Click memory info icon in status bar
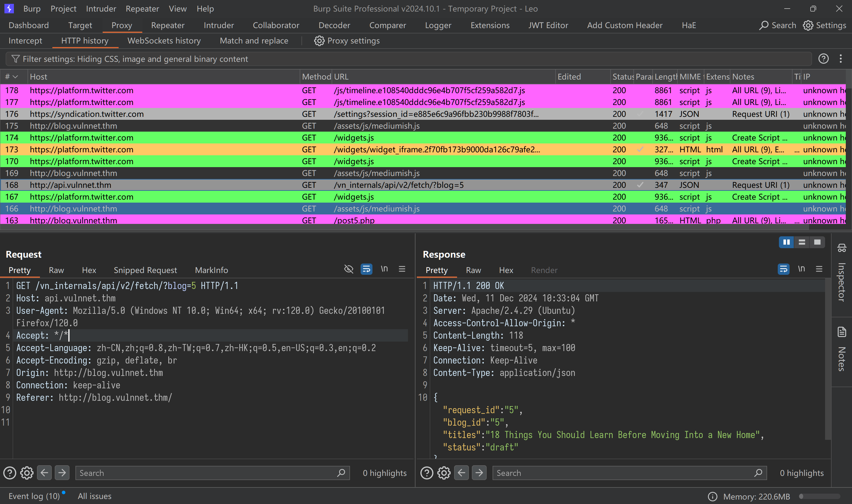 (712, 497)
